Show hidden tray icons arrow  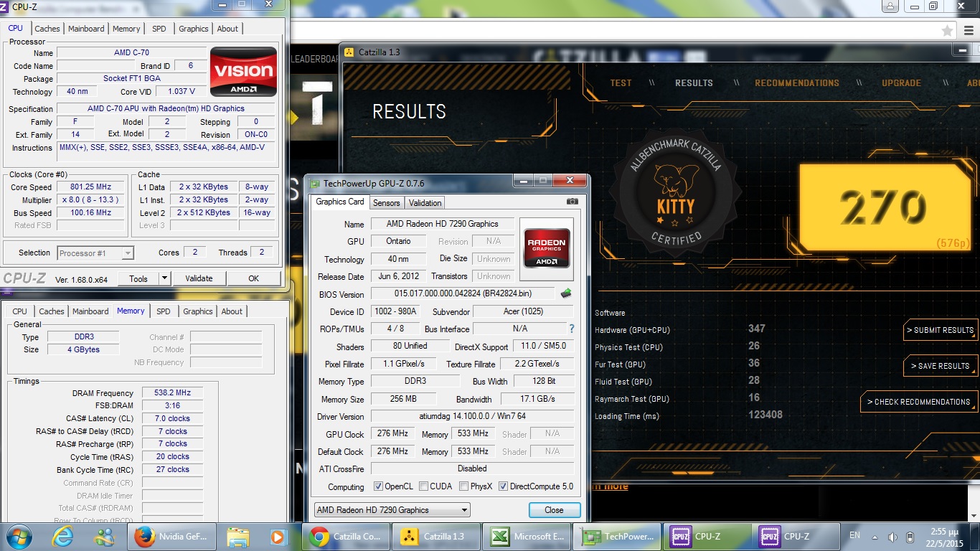pos(875,537)
